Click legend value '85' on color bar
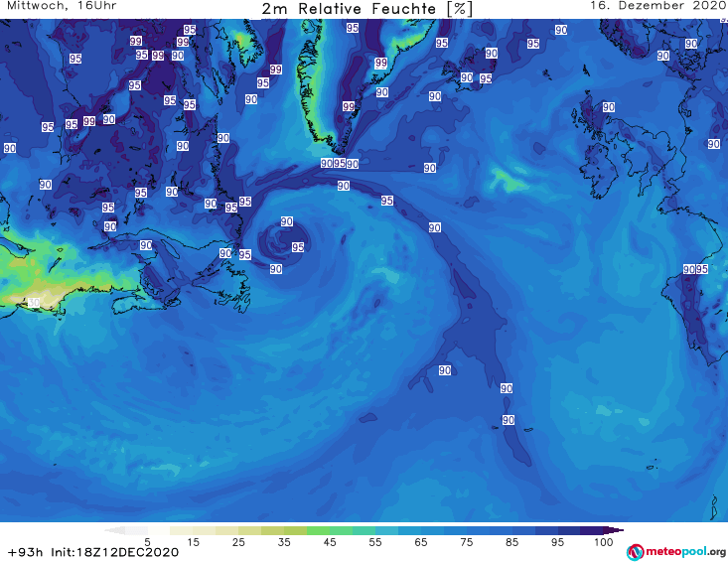 click(511, 542)
